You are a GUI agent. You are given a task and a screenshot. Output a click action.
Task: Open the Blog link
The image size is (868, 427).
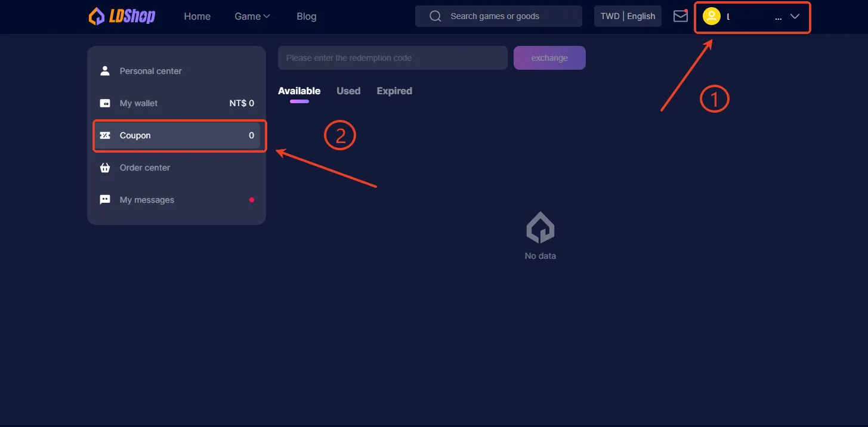tap(306, 16)
